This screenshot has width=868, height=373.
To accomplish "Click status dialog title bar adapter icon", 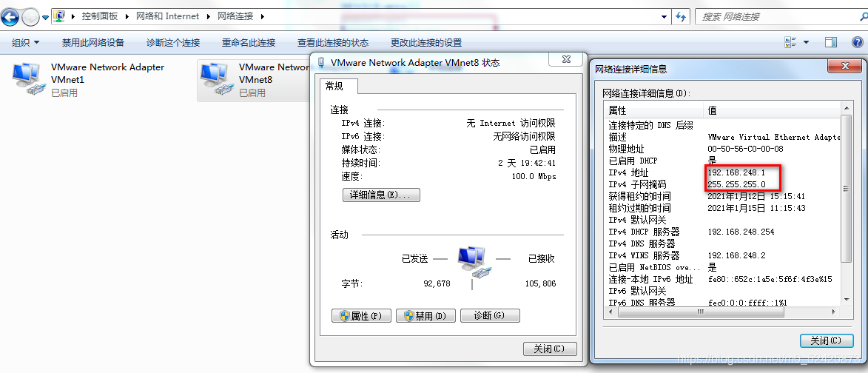I will 321,62.
